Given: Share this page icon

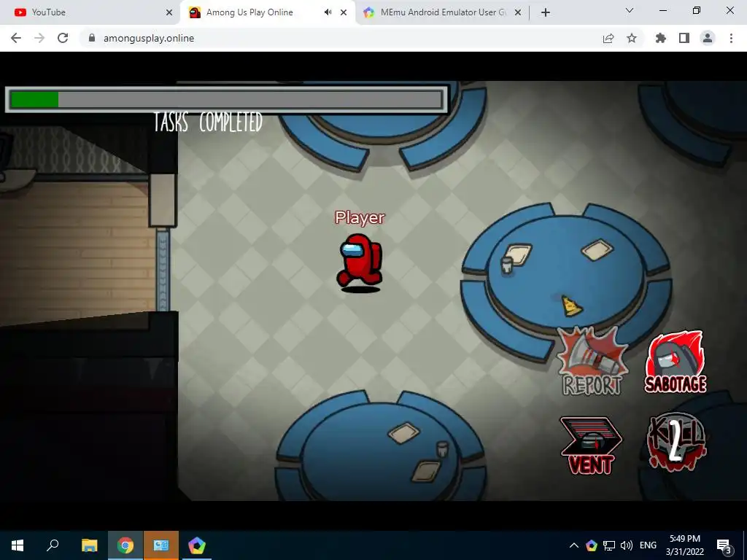Looking at the screenshot, I should click(x=608, y=38).
